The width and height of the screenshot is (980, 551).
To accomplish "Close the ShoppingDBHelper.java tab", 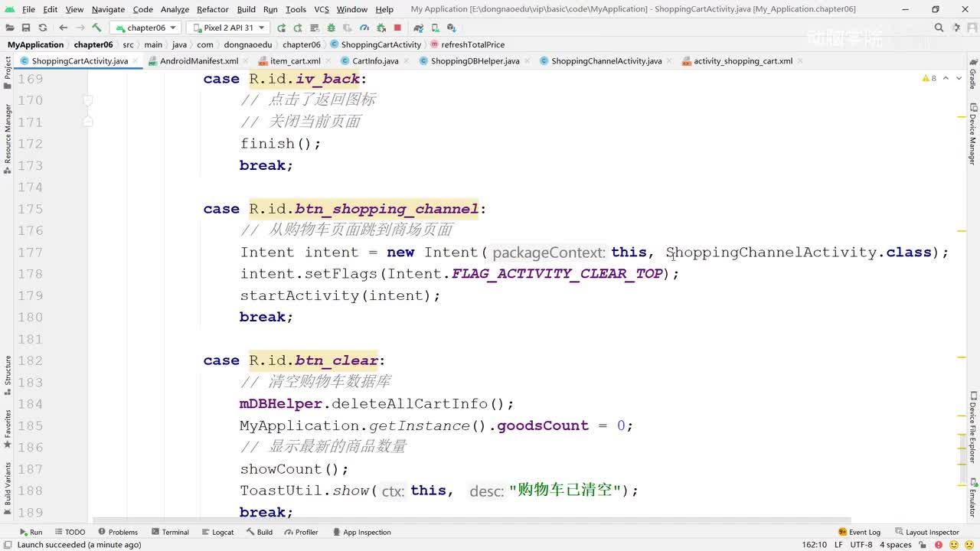I will coord(528,60).
